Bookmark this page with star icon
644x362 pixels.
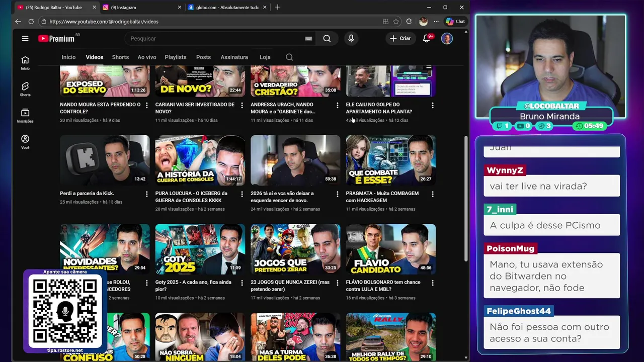click(x=396, y=22)
